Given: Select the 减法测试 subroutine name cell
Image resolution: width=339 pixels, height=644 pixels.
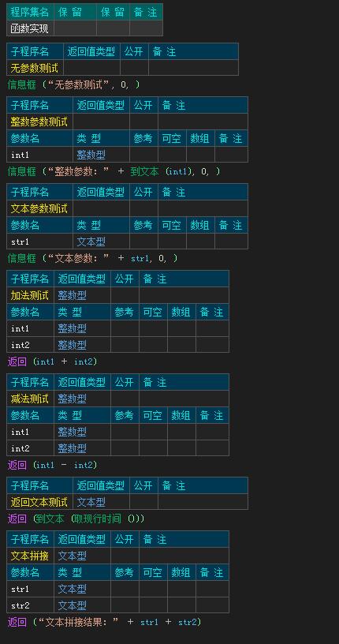Looking at the screenshot, I should click(30, 399).
